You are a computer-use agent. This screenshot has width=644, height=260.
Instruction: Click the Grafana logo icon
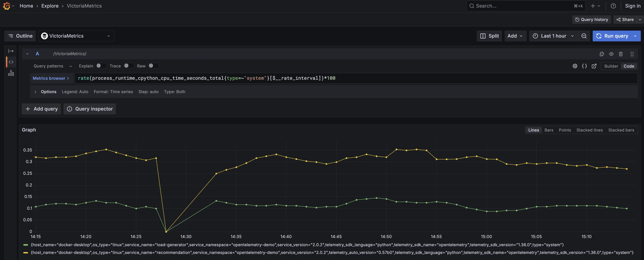click(x=7, y=6)
